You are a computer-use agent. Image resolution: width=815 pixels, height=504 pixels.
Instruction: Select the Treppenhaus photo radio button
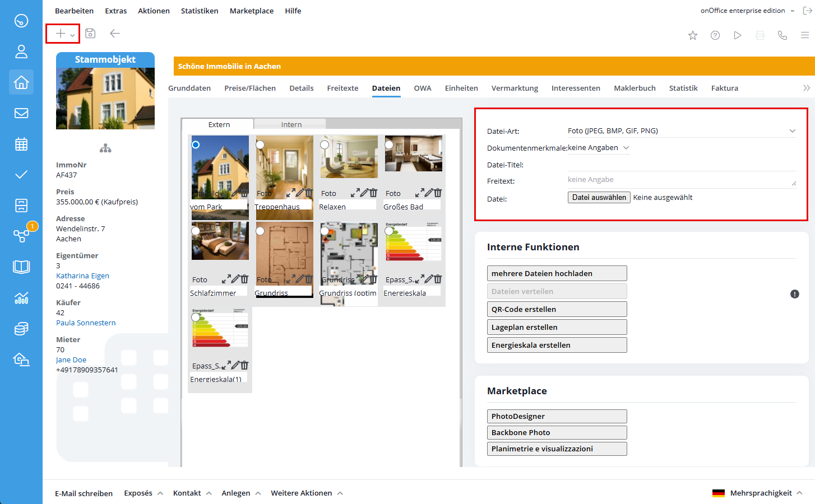pyautogui.click(x=260, y=144)
